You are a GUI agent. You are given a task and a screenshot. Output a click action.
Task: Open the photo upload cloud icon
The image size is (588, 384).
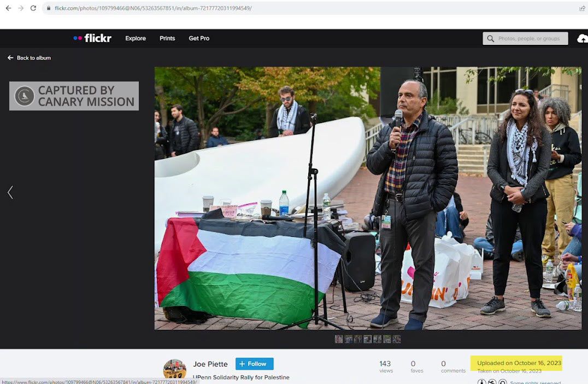point(583,38)
